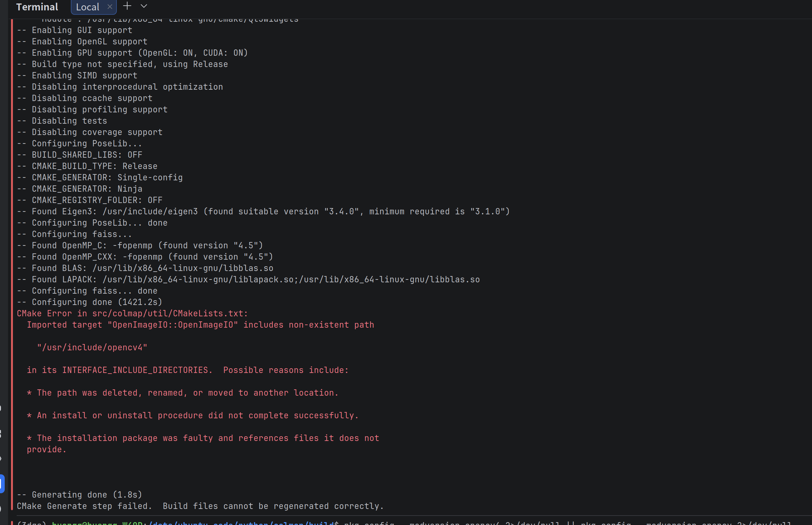This screenshot has height=525, width=812.
Task: Click the Terminal panel title
Action: coord(37,7)
